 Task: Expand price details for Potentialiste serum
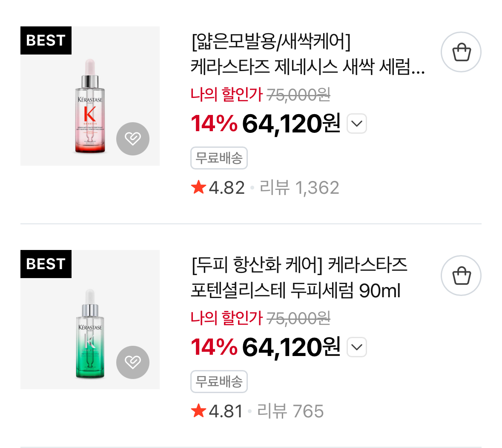[357, 347]
